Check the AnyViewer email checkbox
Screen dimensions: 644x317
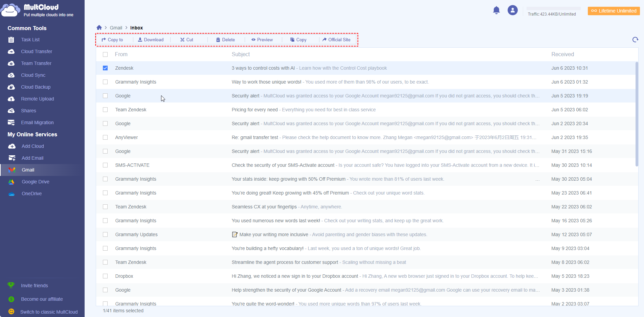[105, 137]
